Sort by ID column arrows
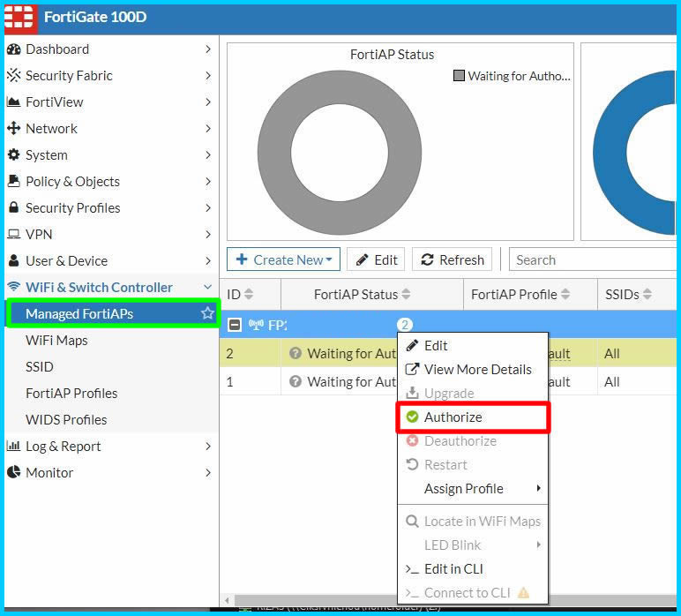 point(249,294)
